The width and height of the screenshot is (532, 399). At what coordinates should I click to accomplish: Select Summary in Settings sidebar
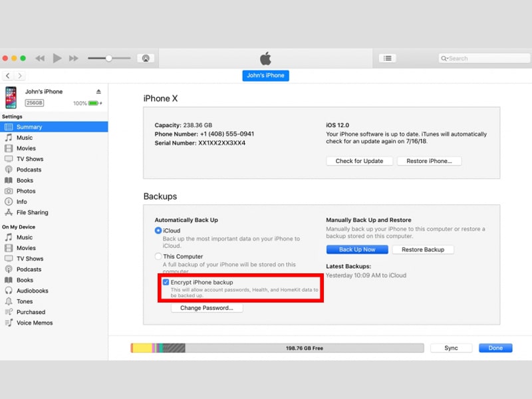click(54, 127)
